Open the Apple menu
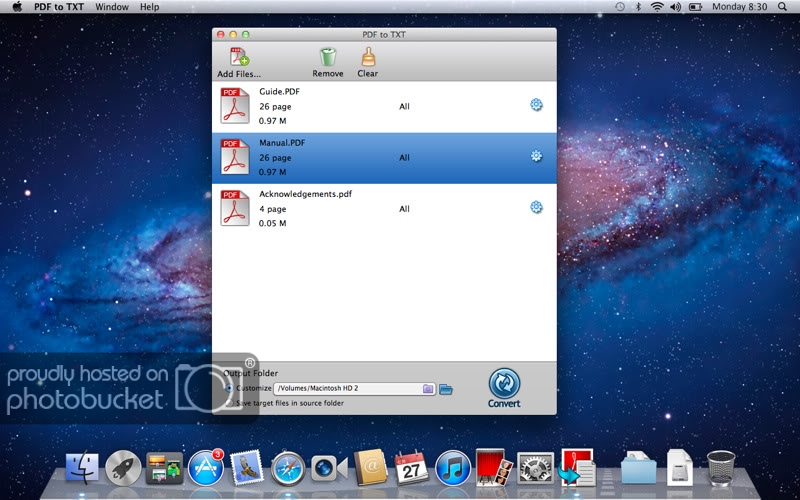 [x=17, y=7]
